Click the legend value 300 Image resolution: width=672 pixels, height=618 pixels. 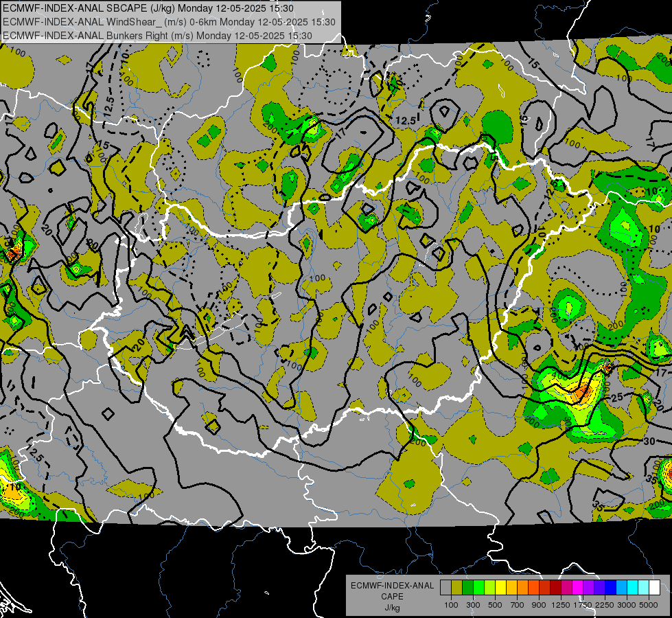pyautogui.click(x=473, y=605)
